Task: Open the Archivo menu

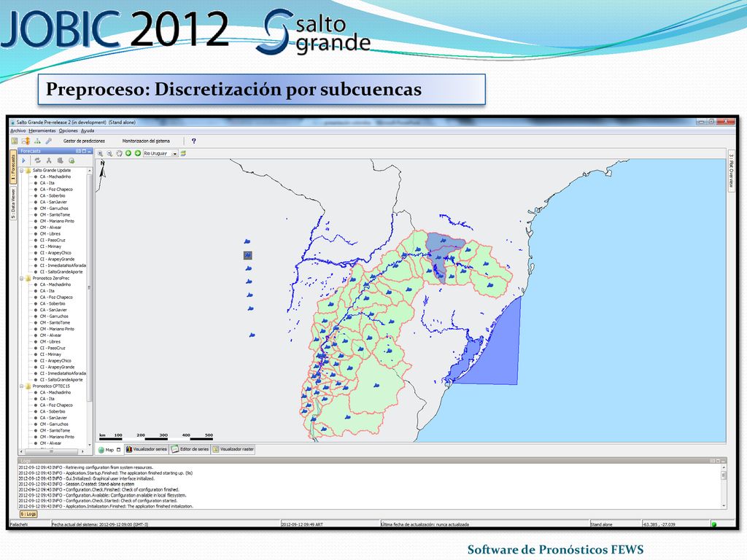Action: pos(18,131)
